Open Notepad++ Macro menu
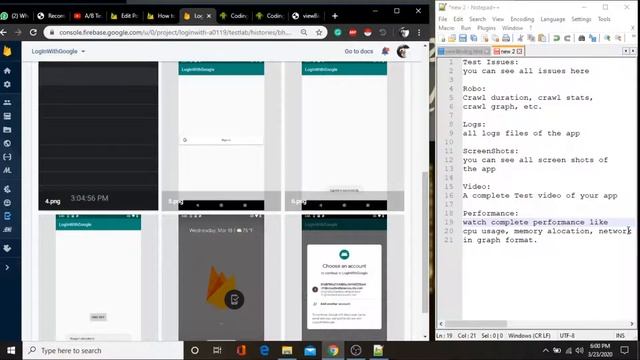This screenshot has height=360, width=640. [446, 28]
